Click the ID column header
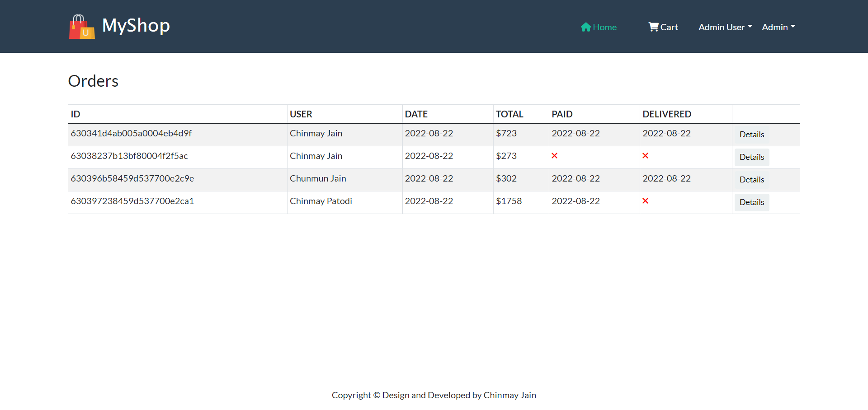This screenshot has height=410, width=868. tap(75, 114)
